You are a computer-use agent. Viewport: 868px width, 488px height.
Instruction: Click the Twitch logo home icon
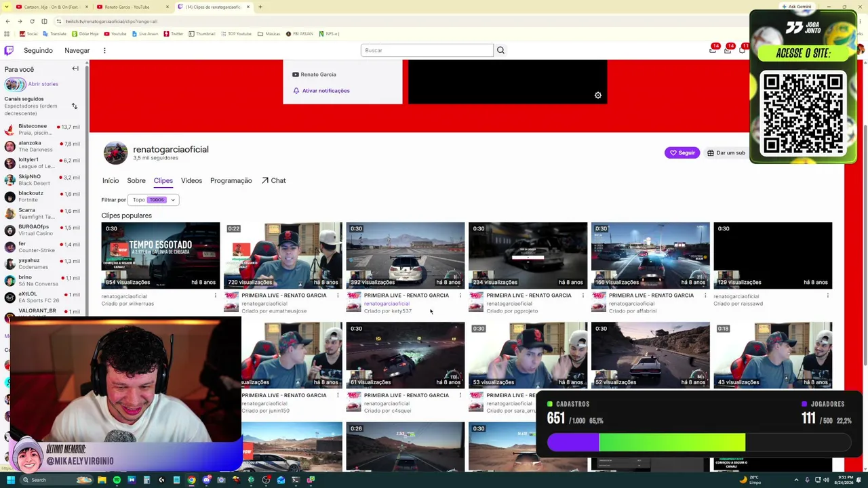tap(9, 50)
